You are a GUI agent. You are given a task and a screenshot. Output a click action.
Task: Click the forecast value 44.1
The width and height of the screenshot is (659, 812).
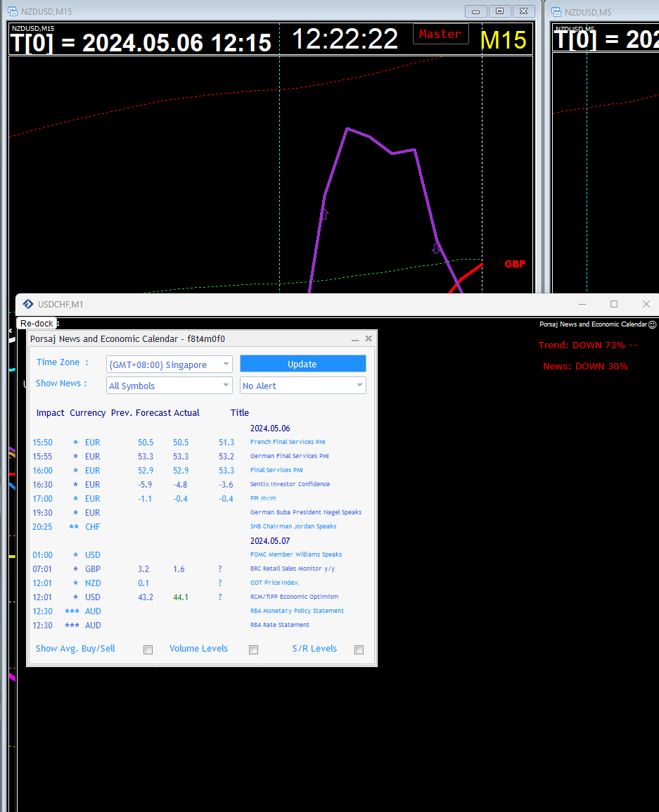pyautogui.click(x=181, y=597)
